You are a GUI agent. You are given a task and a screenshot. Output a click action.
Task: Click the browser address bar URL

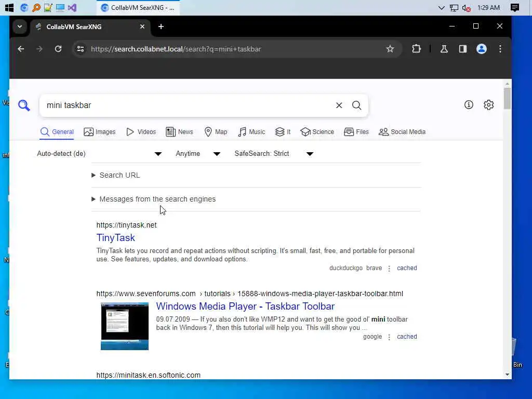point(176,49)
